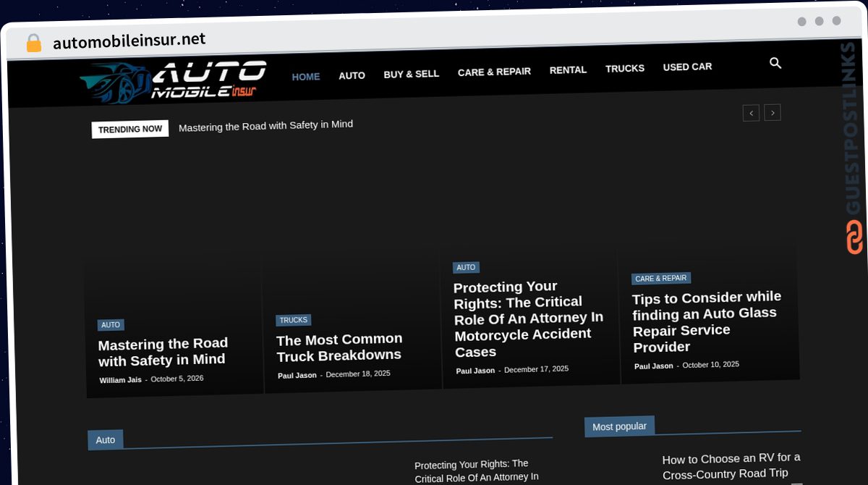Open the AUTO menu item
Screen dimensions: 868x485
coord(352,75)
